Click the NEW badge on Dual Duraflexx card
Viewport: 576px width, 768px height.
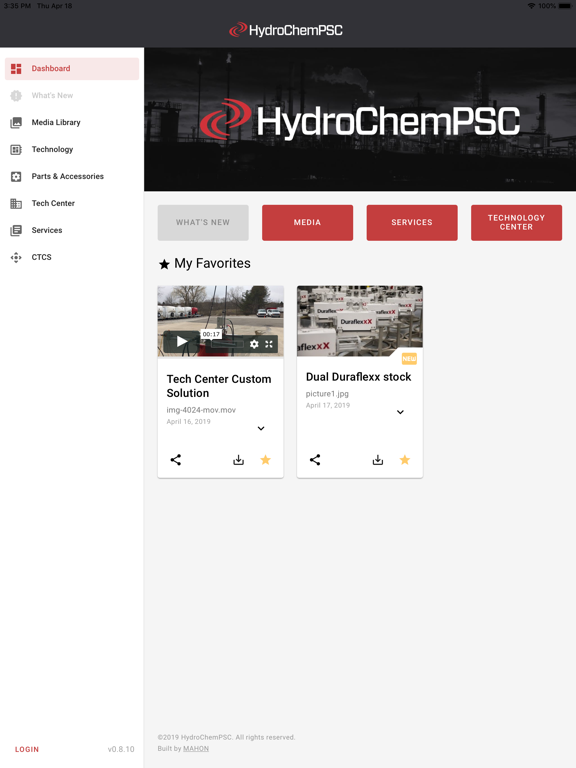click(x=409, y=359)
